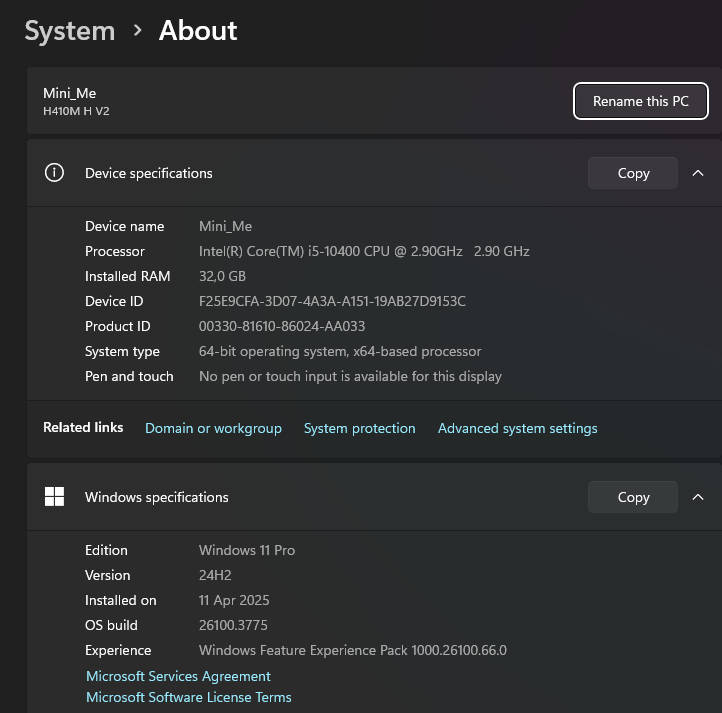Click the Device specifications info icon
Image resolution: width=722 pixels, height=713 pixels.
pos(55,173)
